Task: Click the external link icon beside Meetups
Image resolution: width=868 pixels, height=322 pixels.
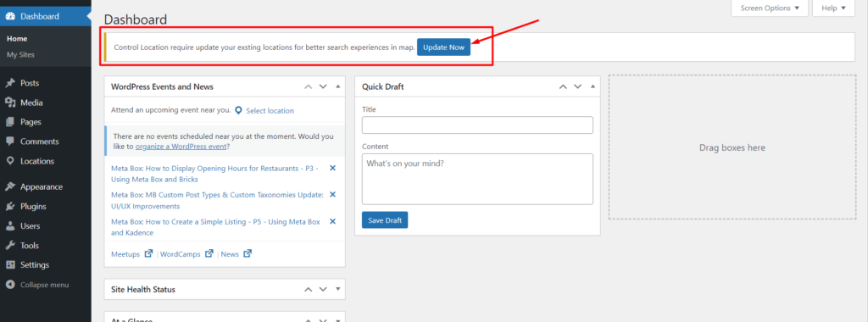Action: coord(148,254)
